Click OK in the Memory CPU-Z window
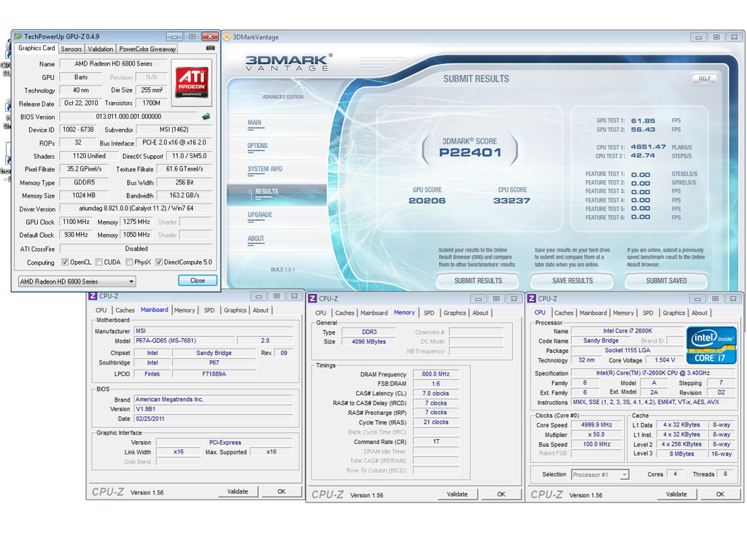 501,494
